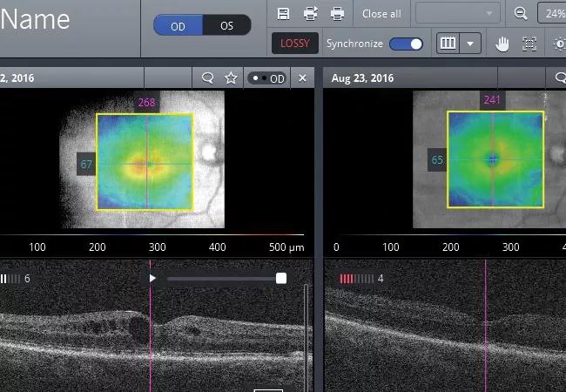Click the B-scan playback slider handle
The height and width of the screenshot is (392, 566).
tap(280, 278)
